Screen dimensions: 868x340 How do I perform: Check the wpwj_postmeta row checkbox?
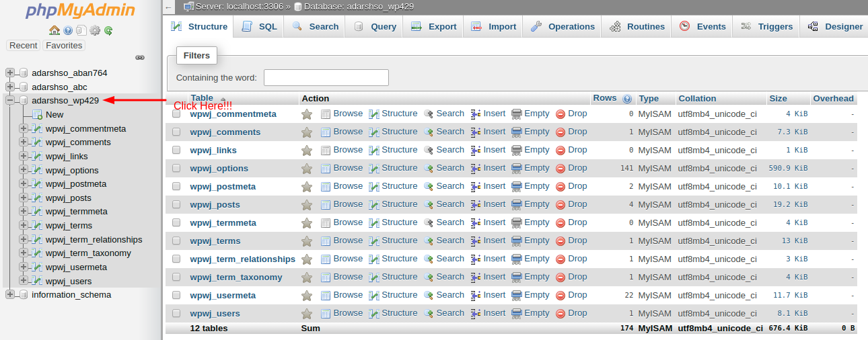click(x=176, y=187)
